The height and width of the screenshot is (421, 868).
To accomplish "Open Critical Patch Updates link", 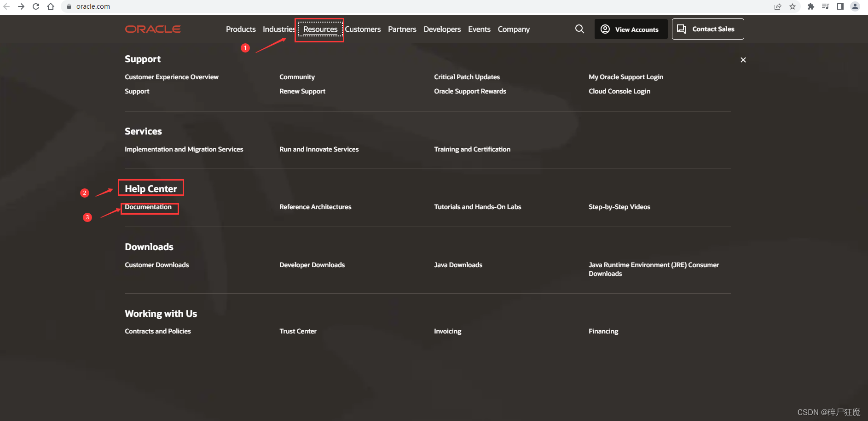I will tap(467, 77).
